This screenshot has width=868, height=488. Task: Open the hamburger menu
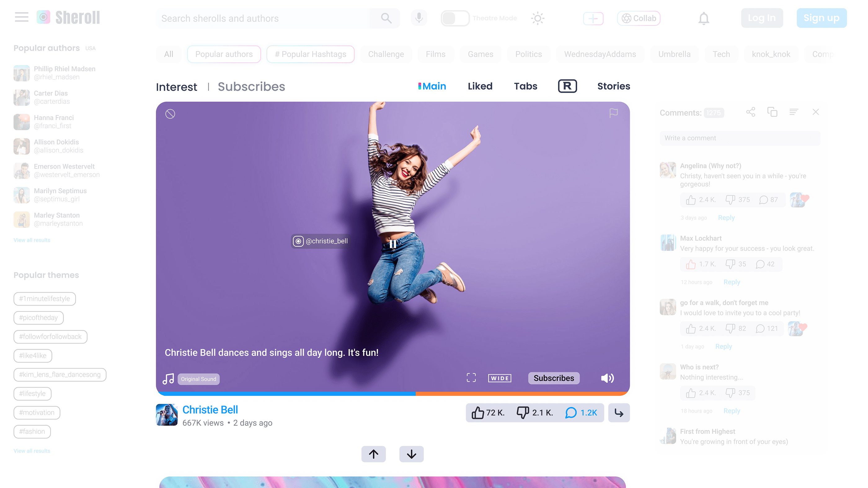click(x=22, y=17)
